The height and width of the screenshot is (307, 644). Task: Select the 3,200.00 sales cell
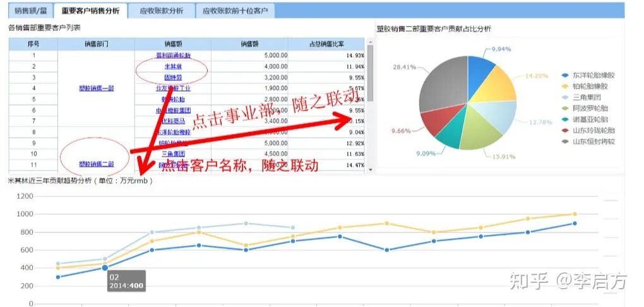pyautogui.click(x=249, y=77)
